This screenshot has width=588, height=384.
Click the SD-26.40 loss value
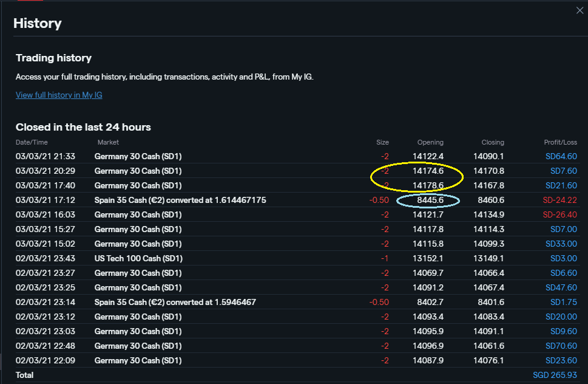click(559, 214)
